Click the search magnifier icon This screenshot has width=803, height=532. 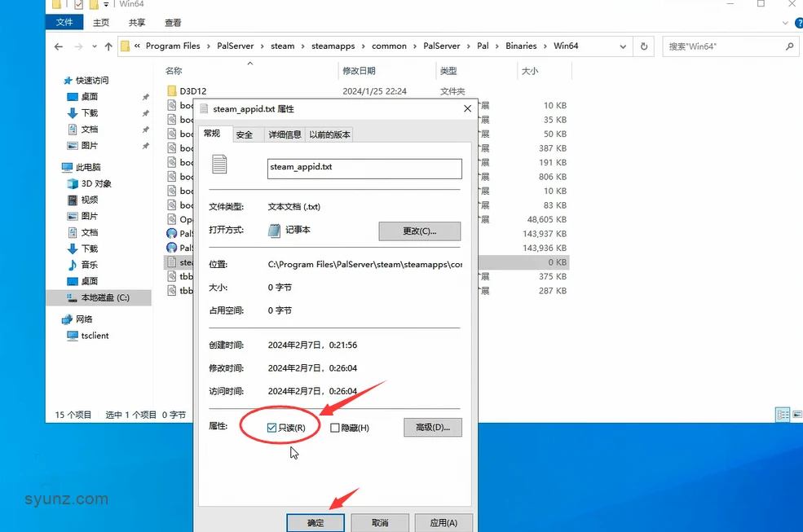789,46
